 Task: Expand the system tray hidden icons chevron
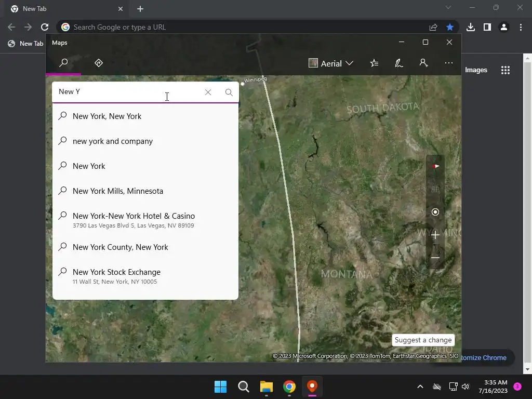point(420,387)
